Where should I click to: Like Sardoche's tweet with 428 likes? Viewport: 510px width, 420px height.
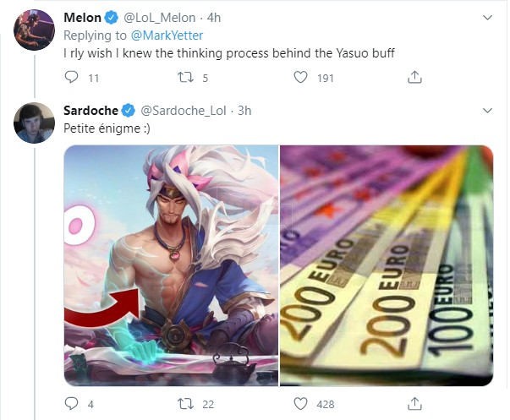(x=300, y=403)
